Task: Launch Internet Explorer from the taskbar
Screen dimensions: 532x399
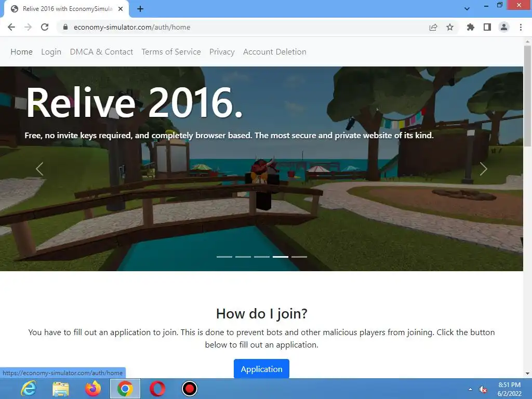Action: point(29,389)
